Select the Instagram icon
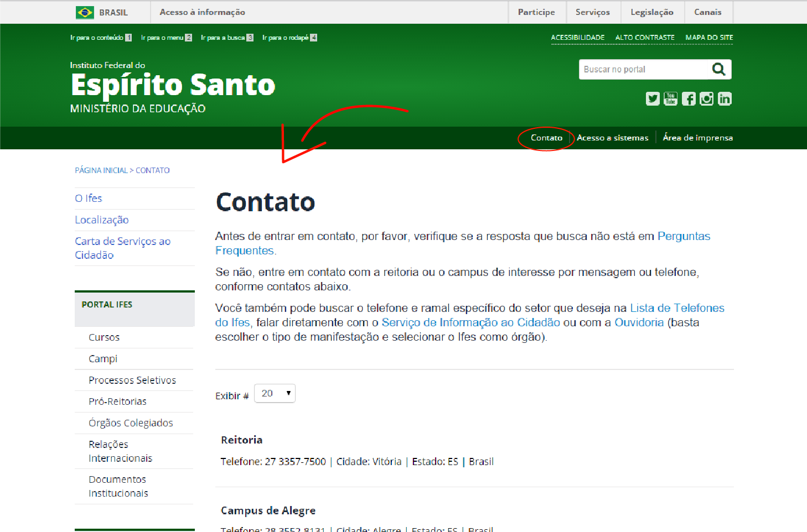Image resolution: width=807 pixels, height=532 pixels. (706, 98)
